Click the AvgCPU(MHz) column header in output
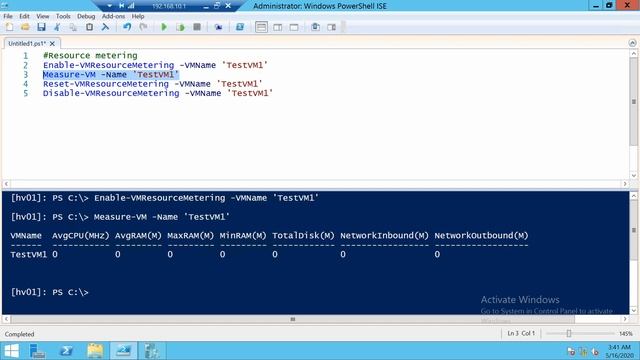 click(x=81, y=236)
